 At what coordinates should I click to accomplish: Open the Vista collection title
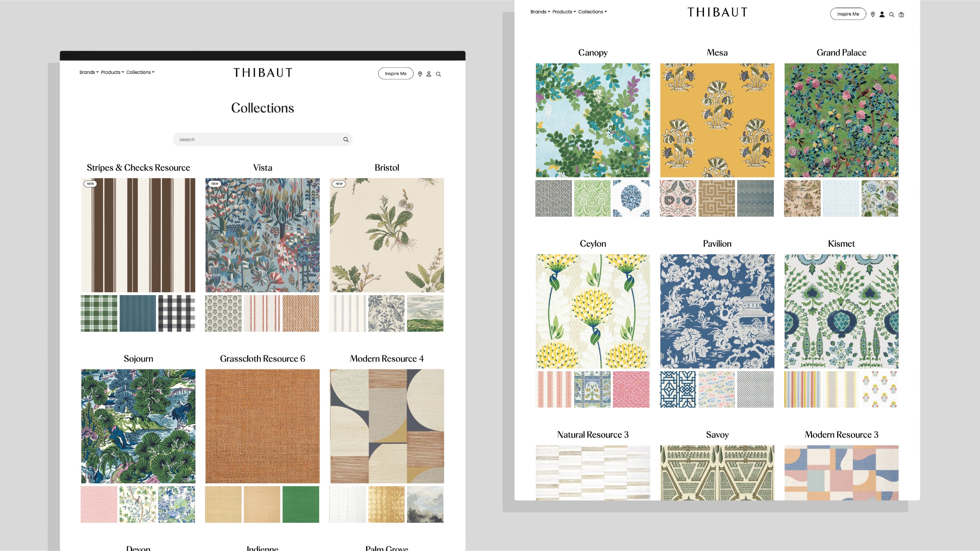click(263, 168)
